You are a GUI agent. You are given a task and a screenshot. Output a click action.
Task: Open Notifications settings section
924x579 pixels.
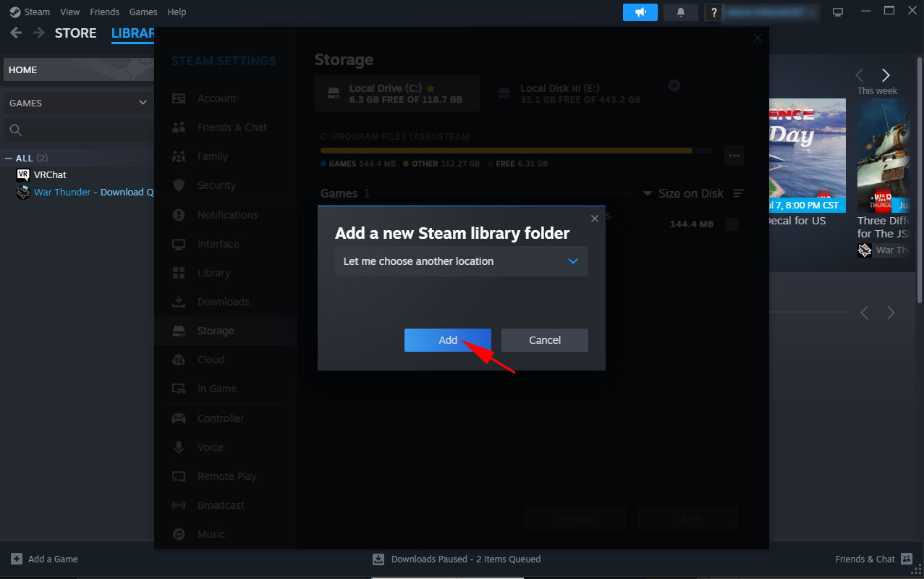click(x=227, y=215)
